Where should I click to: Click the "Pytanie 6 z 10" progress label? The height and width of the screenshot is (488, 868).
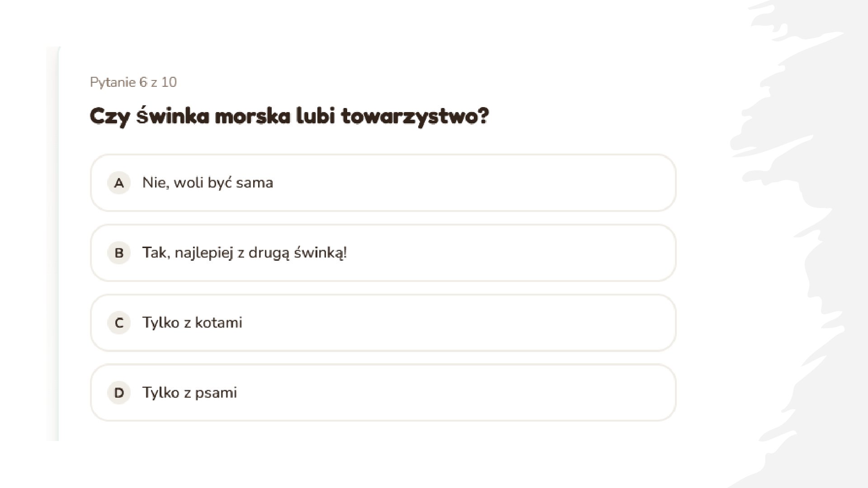(133, 82)
